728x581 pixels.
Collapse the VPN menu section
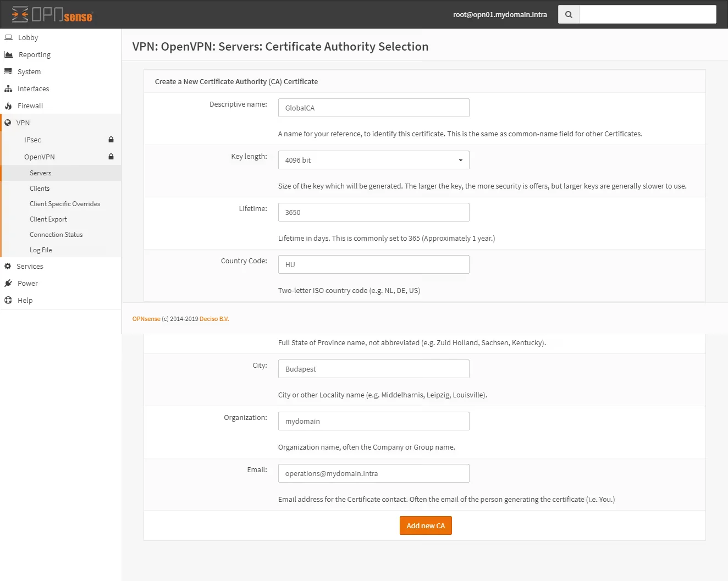(23, 123)
